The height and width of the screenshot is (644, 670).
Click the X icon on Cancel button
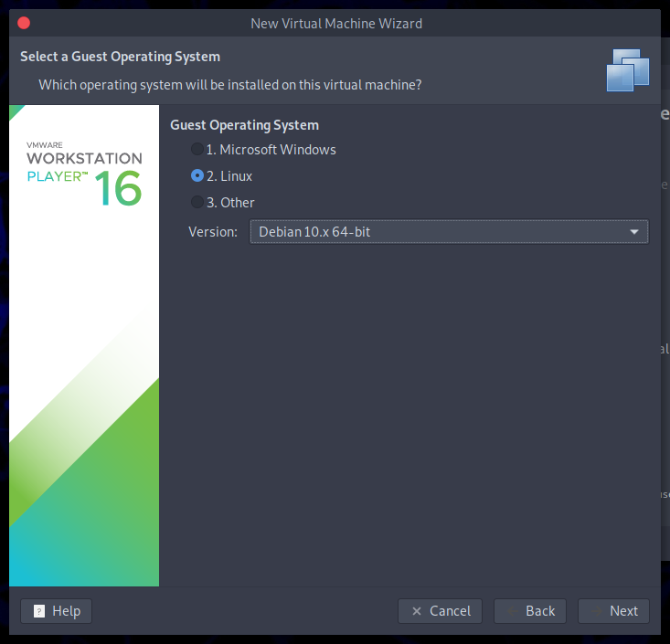point(417,611)
